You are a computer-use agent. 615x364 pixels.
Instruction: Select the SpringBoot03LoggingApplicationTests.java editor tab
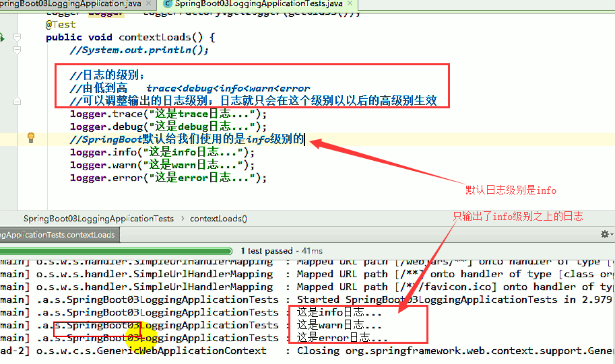[x=259, y=4]
